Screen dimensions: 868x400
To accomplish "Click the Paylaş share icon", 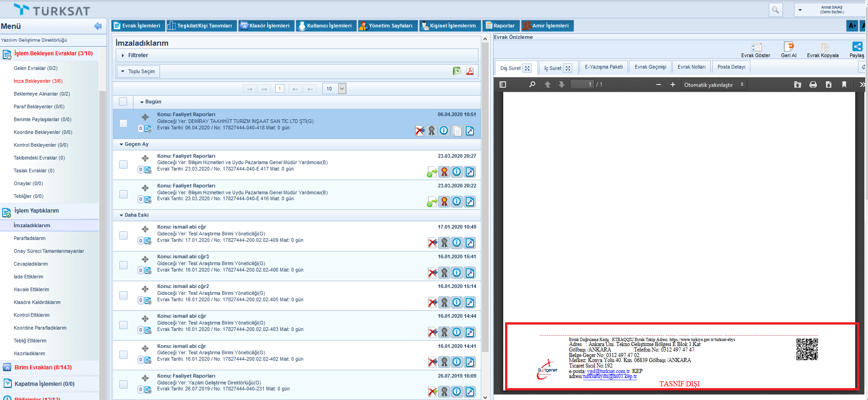I will 857,47.
